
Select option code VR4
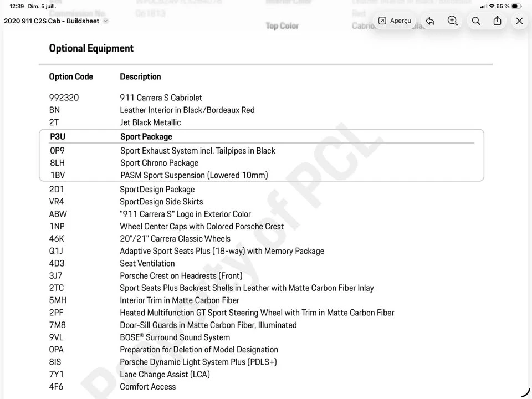point(57,202)
